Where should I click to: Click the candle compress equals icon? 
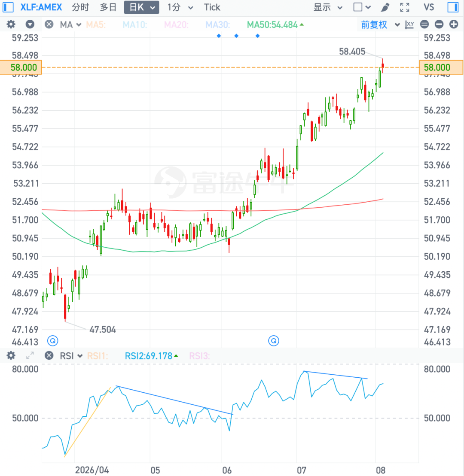(x=424, y=24)
